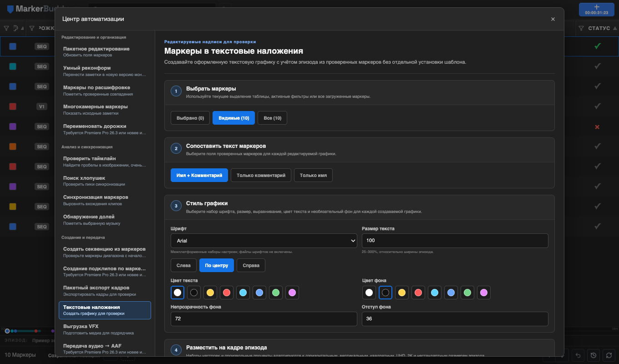Select the Только комментарий text mapping
This screenshot has height=364, width=619.
tap(261, 175)
